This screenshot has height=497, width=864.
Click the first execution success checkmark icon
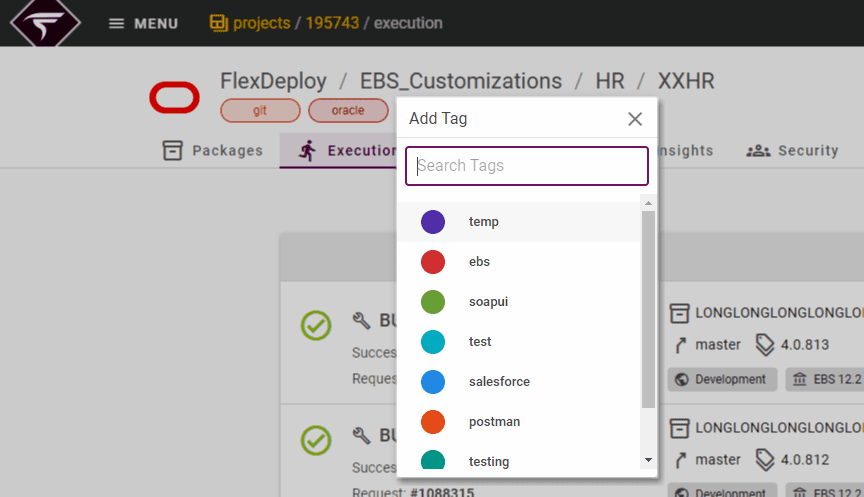pyautogui.click(x=316, y=325)
